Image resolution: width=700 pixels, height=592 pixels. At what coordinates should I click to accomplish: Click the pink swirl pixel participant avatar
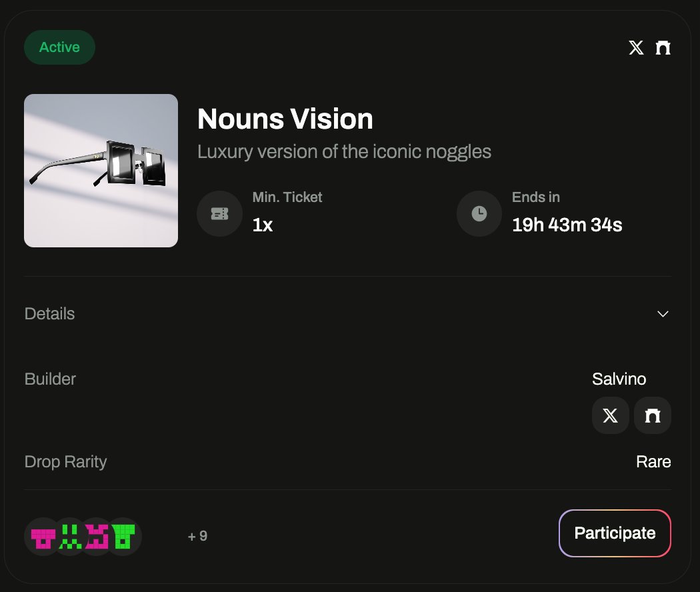[x=97, y=537]
